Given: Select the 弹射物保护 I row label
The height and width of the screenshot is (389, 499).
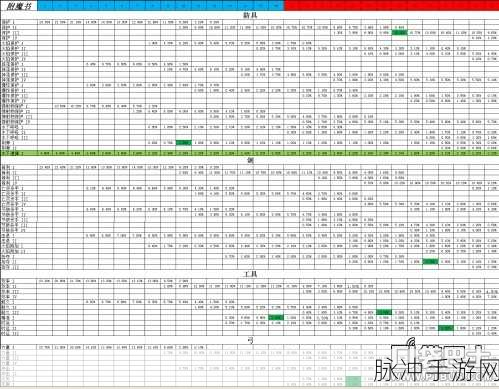Looking at the screenshot, I should coord(15,106).
